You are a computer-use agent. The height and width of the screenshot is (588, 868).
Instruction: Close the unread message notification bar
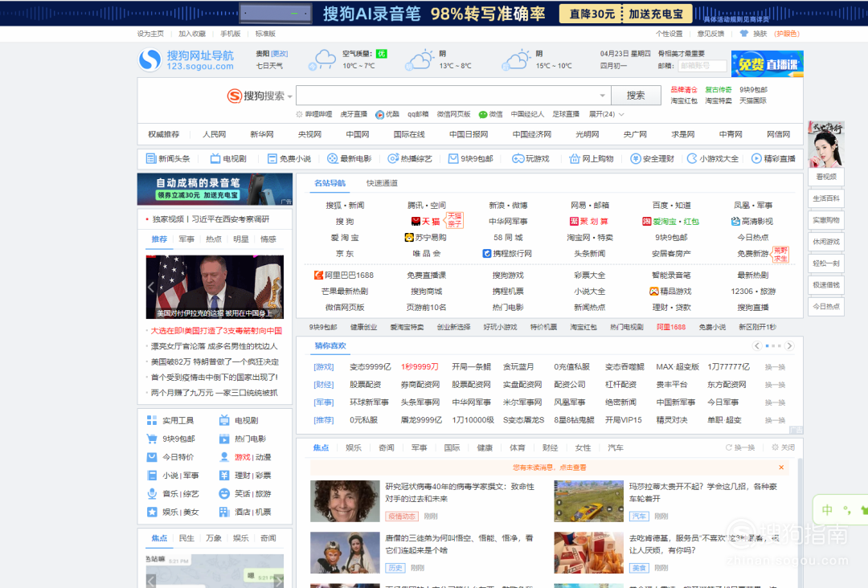coord(781,468)
